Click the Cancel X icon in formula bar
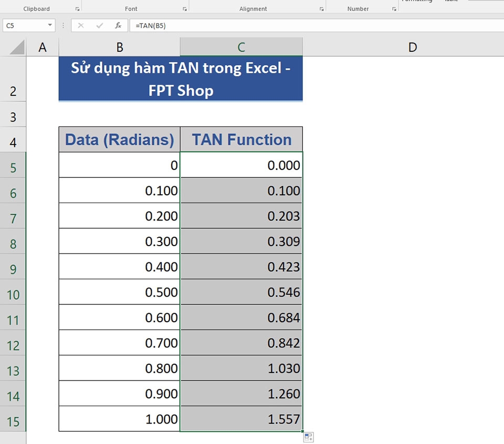 tap(81, 25)
